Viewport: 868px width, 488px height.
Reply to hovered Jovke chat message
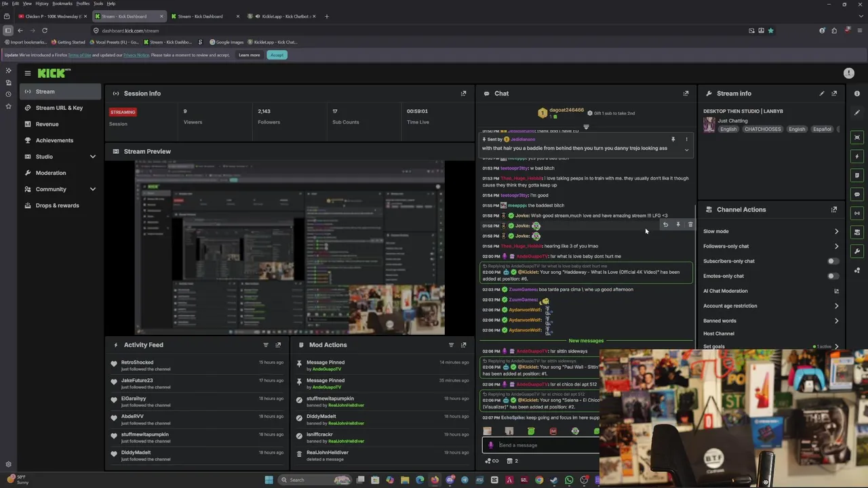pos(665,224)
